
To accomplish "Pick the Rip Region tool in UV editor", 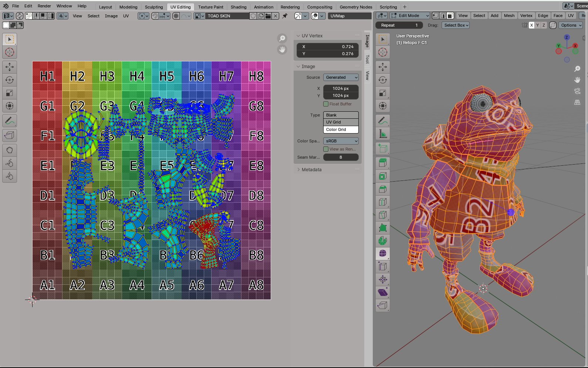I will click(10, 135).
